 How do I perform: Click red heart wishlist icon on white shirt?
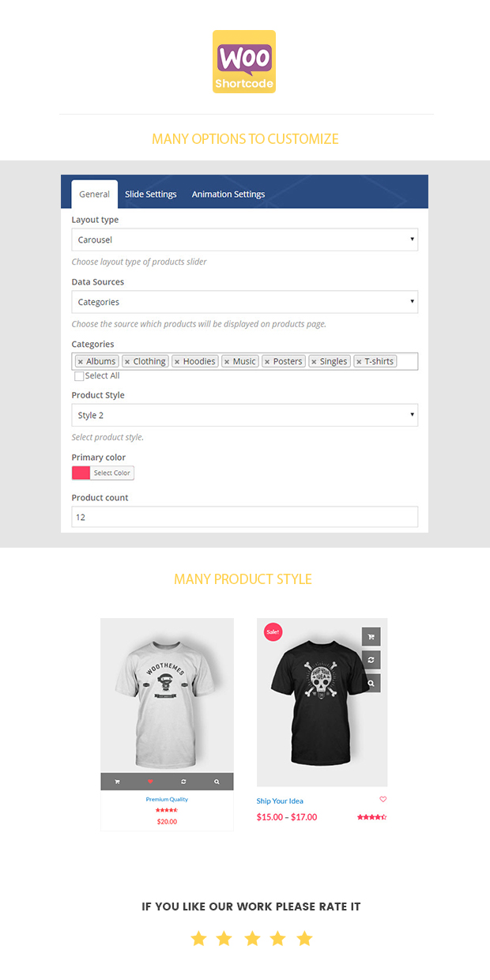(150, 782)
